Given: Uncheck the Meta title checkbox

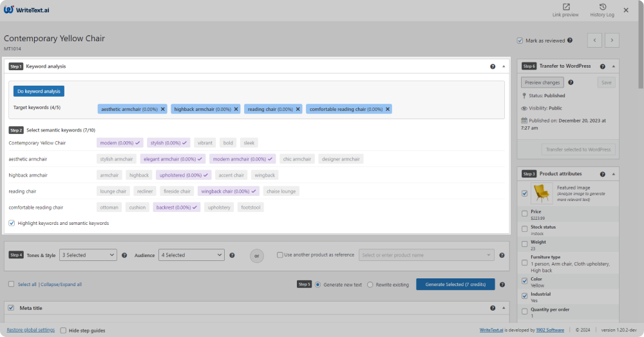Looking at the screenshot, I should 11,308.
